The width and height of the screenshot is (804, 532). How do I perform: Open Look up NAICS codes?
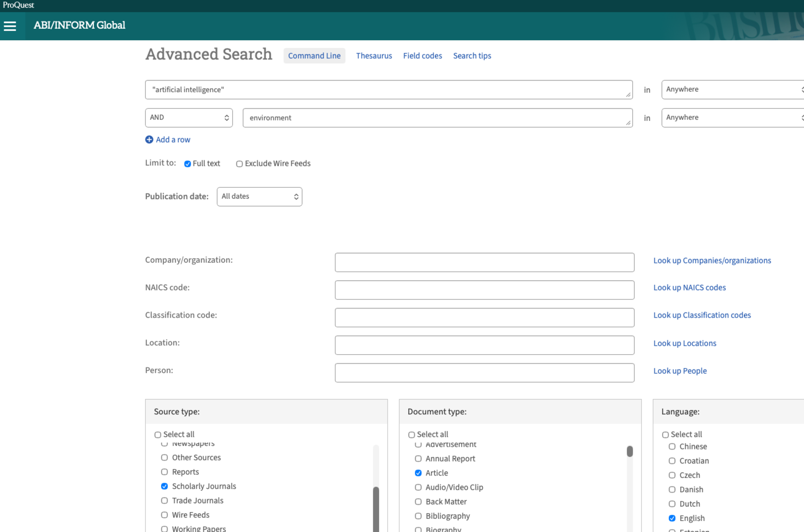tap(689, 287)
